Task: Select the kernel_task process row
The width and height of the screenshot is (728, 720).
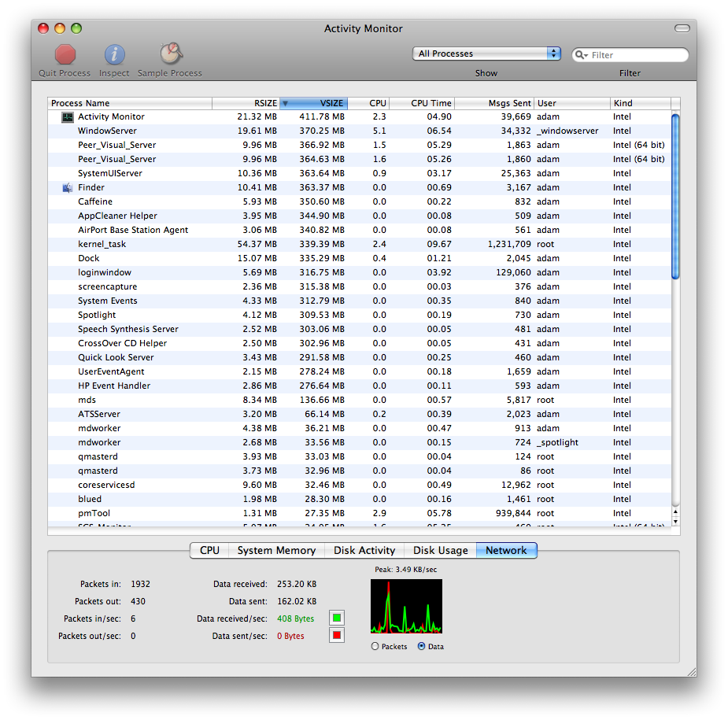Action: (x=360, y=244)
